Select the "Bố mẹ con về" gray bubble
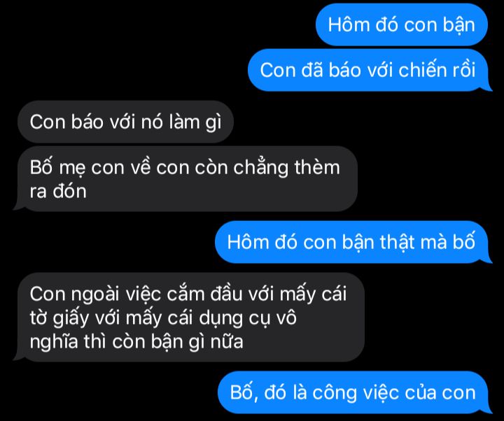 (185, 179)
